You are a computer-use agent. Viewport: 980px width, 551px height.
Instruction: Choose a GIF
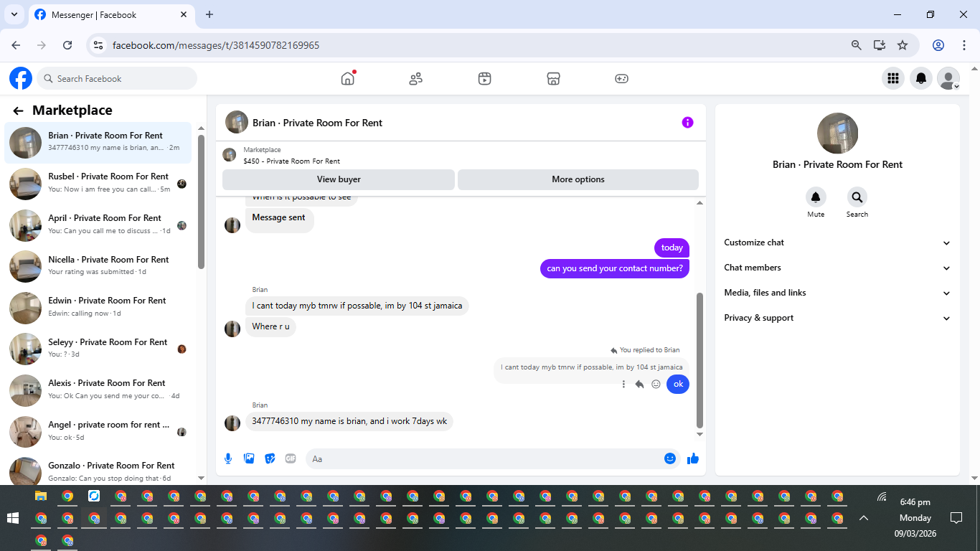291,458
